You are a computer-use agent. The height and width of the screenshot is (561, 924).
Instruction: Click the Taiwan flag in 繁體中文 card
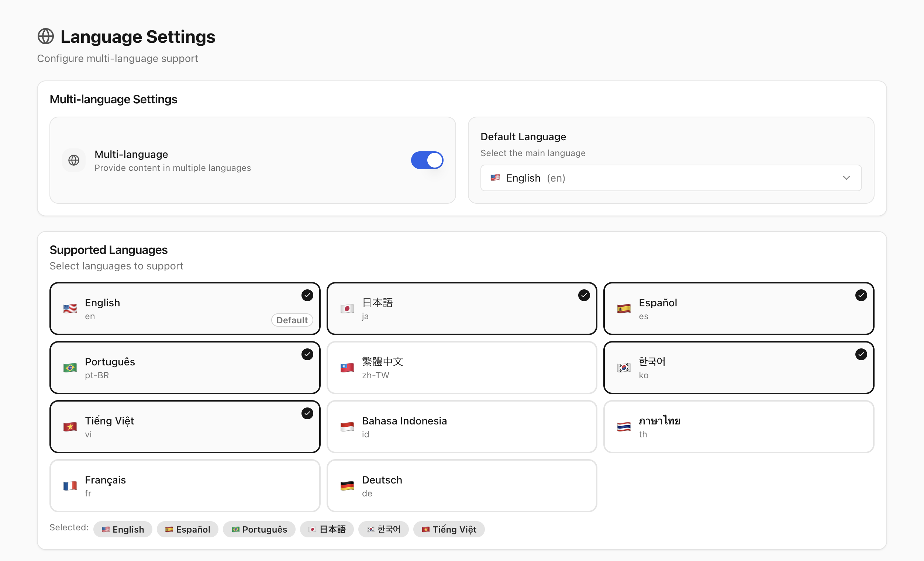pos(347,368)
